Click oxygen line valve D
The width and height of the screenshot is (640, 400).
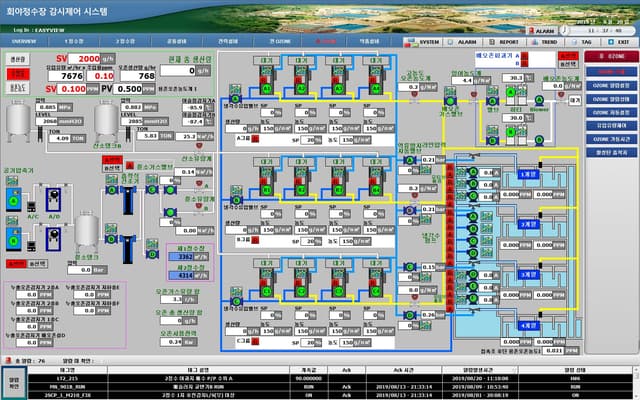click(152, 254)
